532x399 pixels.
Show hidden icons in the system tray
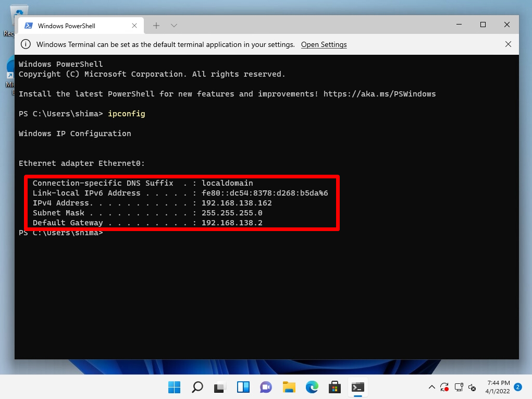tap(432, 387)
